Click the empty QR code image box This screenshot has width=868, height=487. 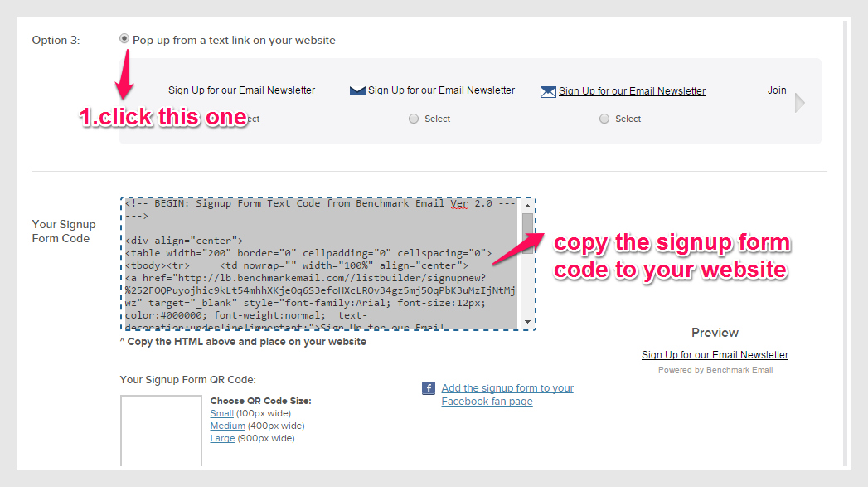coord(161,431)
